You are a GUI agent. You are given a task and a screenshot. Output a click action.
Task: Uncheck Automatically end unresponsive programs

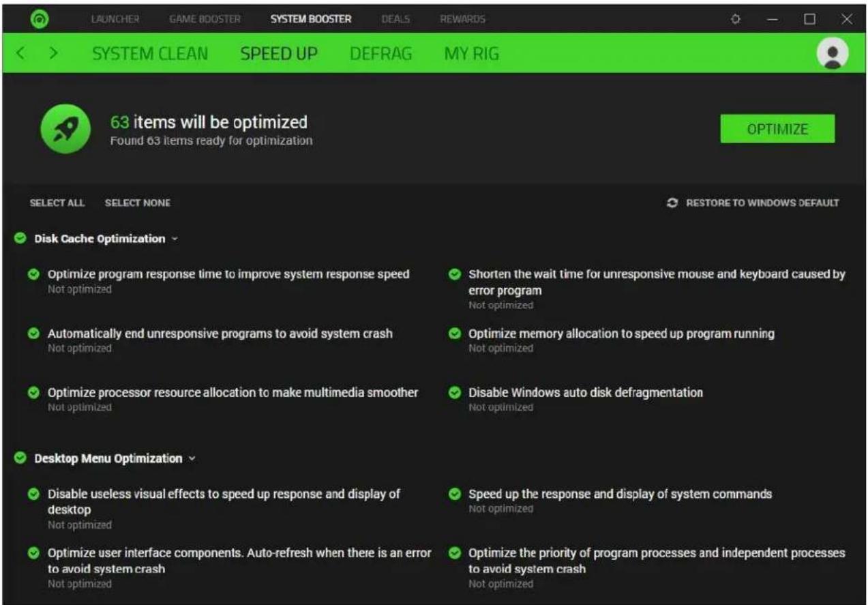[x=33, y=334]
